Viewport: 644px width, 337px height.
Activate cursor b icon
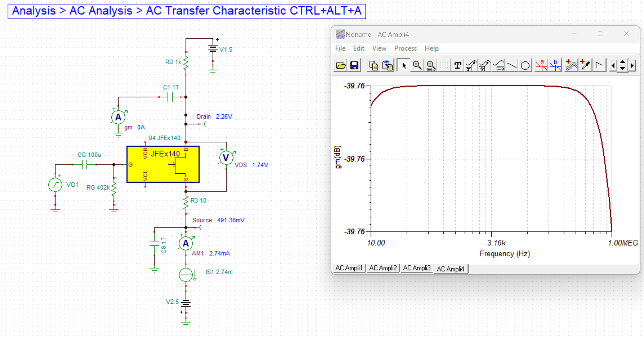pos(555,65)
